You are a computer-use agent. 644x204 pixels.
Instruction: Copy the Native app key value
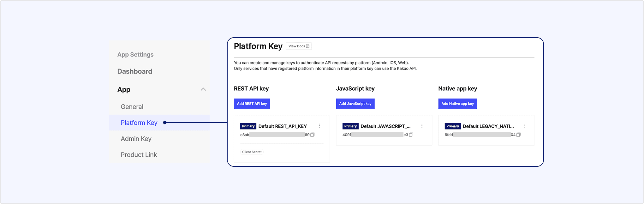(x=518, y=135)
